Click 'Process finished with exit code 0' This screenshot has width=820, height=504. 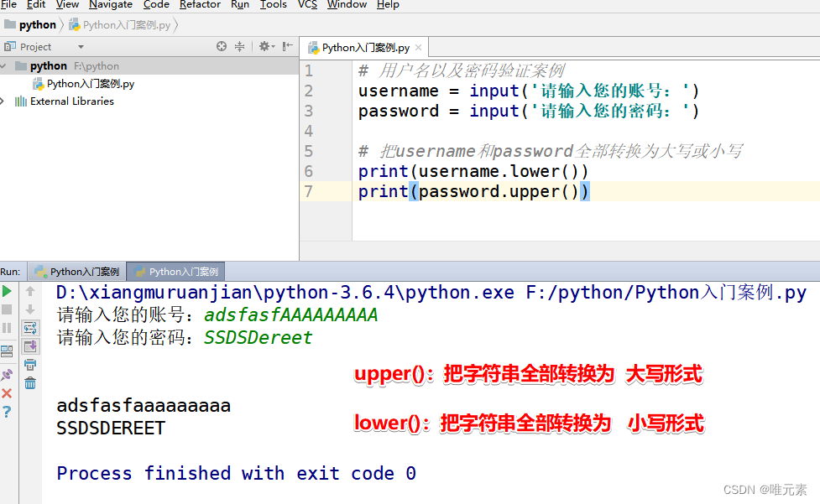(x=237, y=473)
